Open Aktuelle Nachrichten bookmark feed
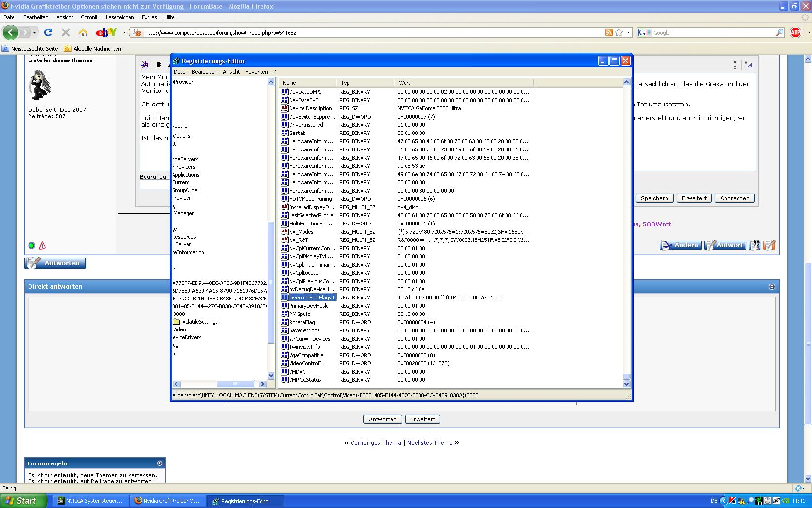The width and height of the screenshot is (812, 508). (93, 49)
